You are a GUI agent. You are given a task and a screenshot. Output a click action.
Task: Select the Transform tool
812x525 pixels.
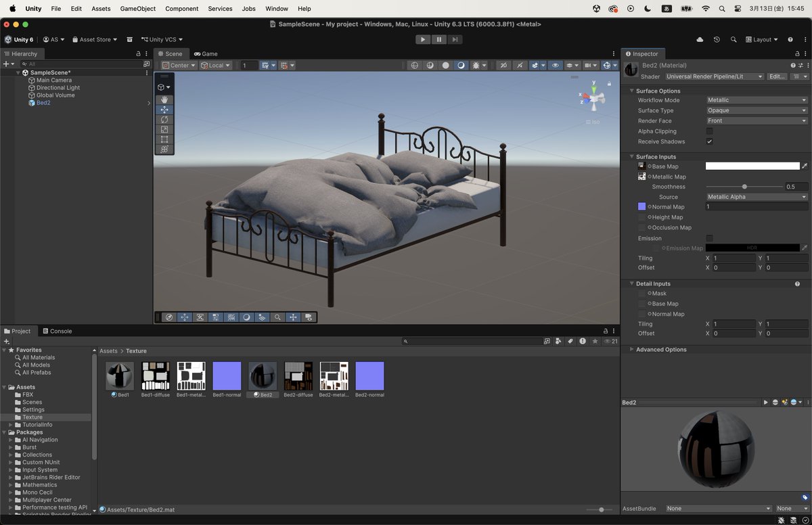click(x=164, y=149)
